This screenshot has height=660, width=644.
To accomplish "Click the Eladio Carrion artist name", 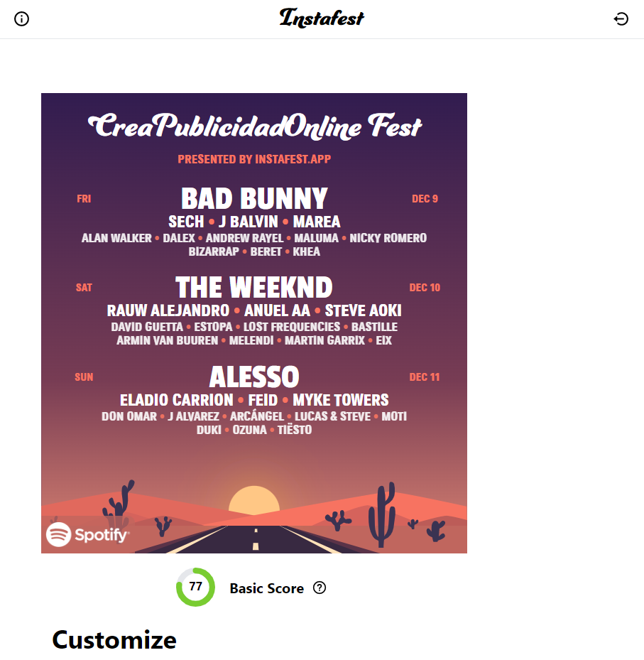I will (177, 400).
